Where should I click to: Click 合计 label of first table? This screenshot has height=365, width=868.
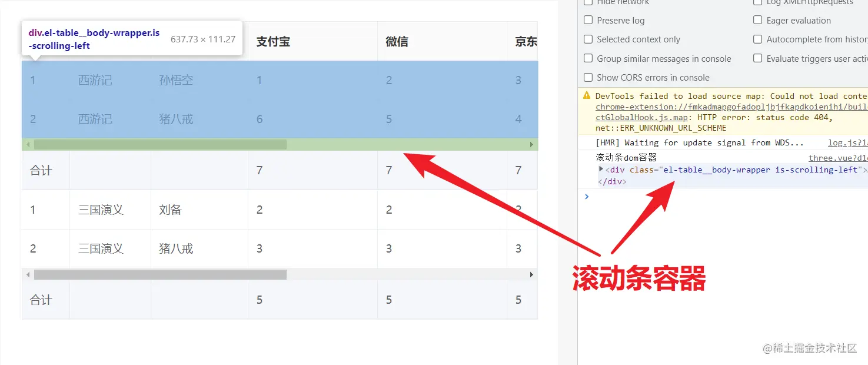click(41, 171)
